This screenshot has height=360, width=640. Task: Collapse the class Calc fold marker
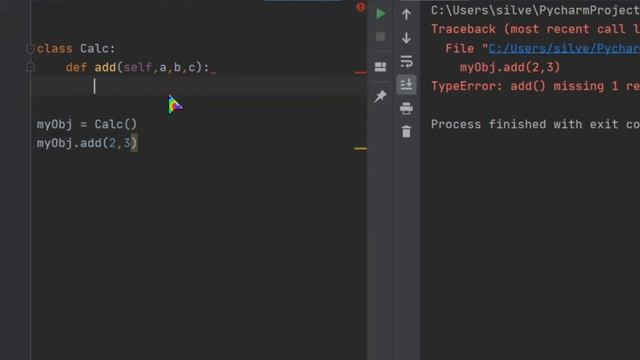[31, 49]
